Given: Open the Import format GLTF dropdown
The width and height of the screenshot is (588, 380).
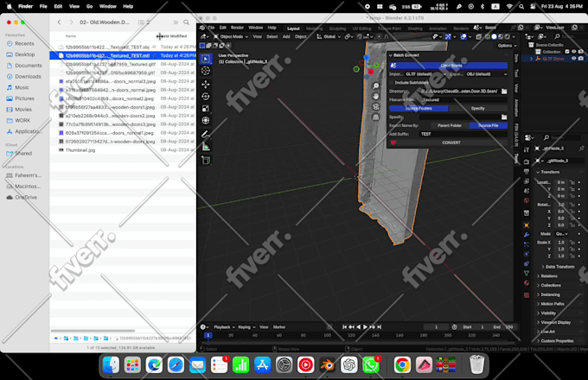Looking at the screenshot, I should tap(425, 74).
